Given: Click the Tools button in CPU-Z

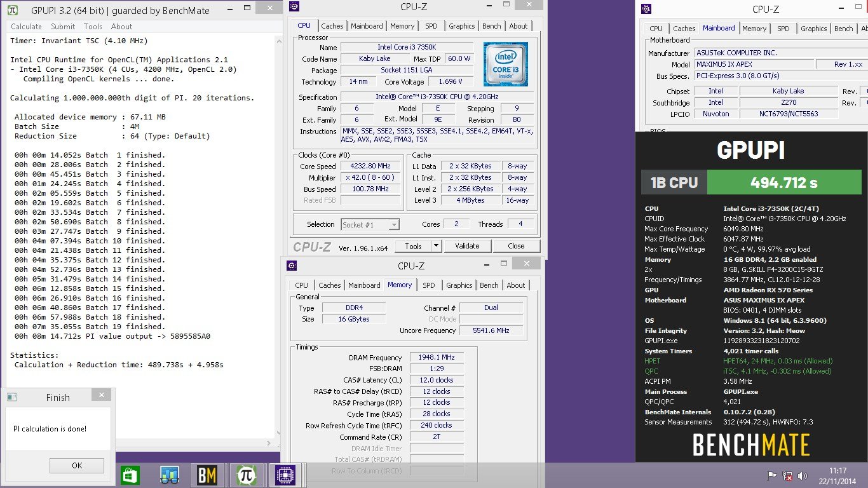Looking at the screenshot, I should 413,246.
